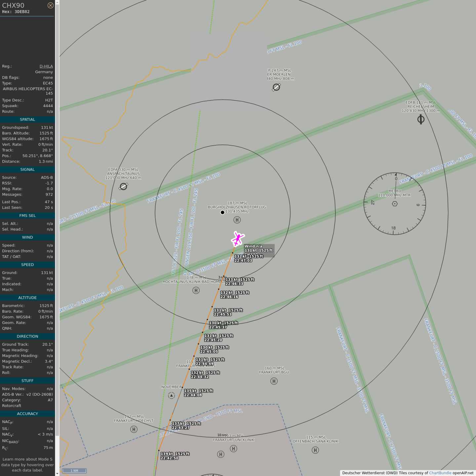The height and width of the screenshot is (476, 476).
Task: Click the magenta CHX90 helicopter icon
Action: point(238,239)
